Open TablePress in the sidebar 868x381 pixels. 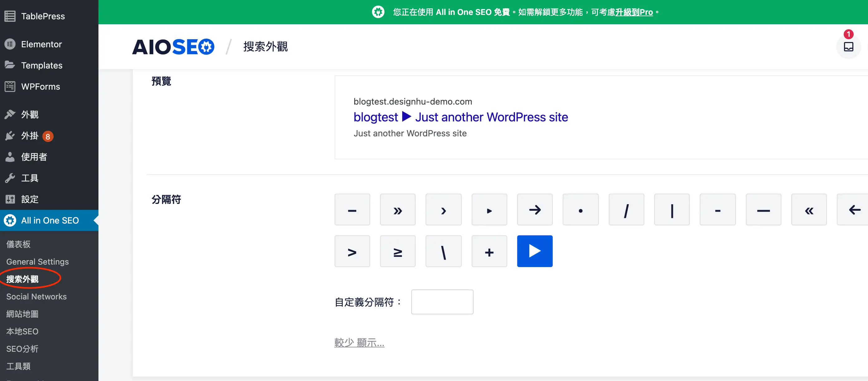pos(49,16)
